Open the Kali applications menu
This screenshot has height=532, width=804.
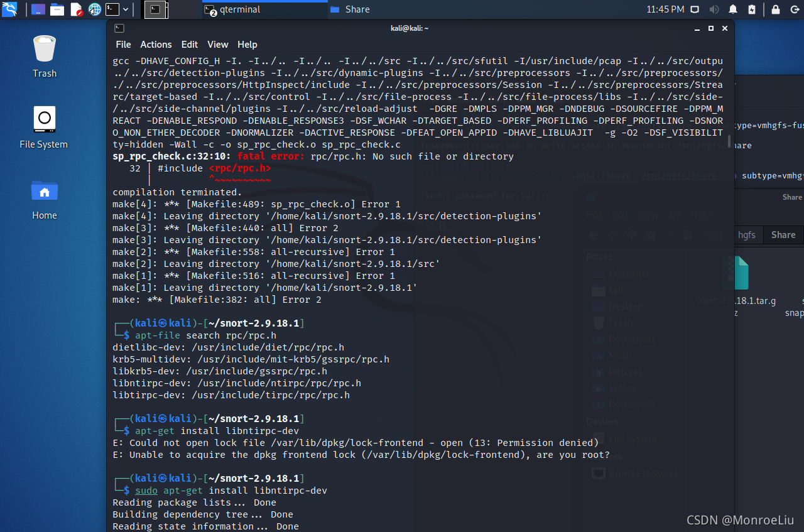[x=9, y=9]
